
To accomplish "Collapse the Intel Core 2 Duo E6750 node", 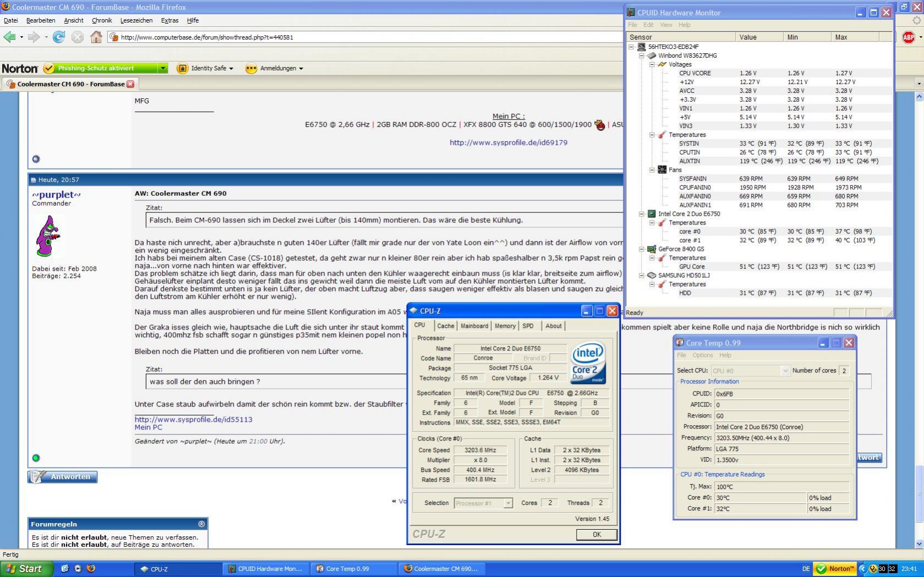I will click(x=642, y=214).
